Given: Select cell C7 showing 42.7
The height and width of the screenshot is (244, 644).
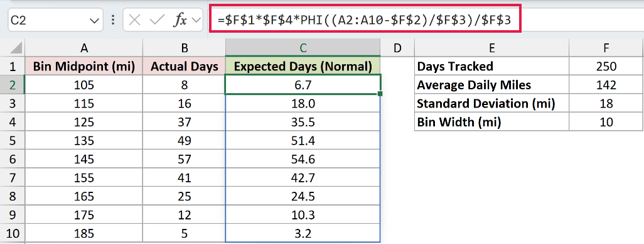Looking at the screenshot, I should tap(303, 177).
